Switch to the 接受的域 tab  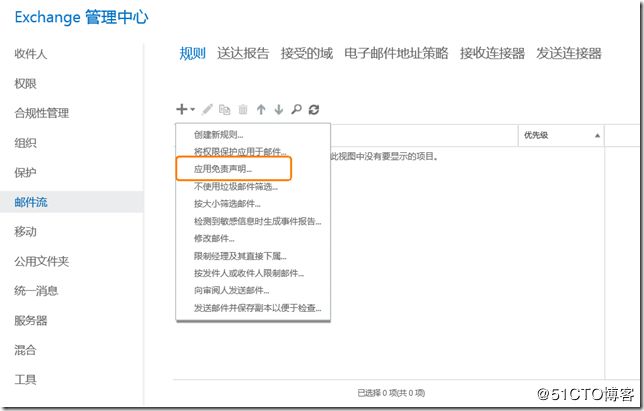click(x=307, y=53)
